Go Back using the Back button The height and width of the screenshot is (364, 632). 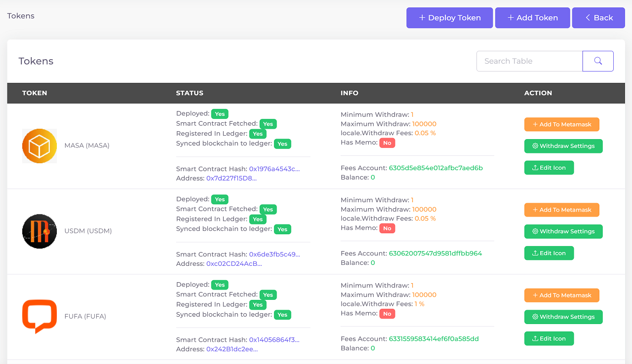(598, 18)
